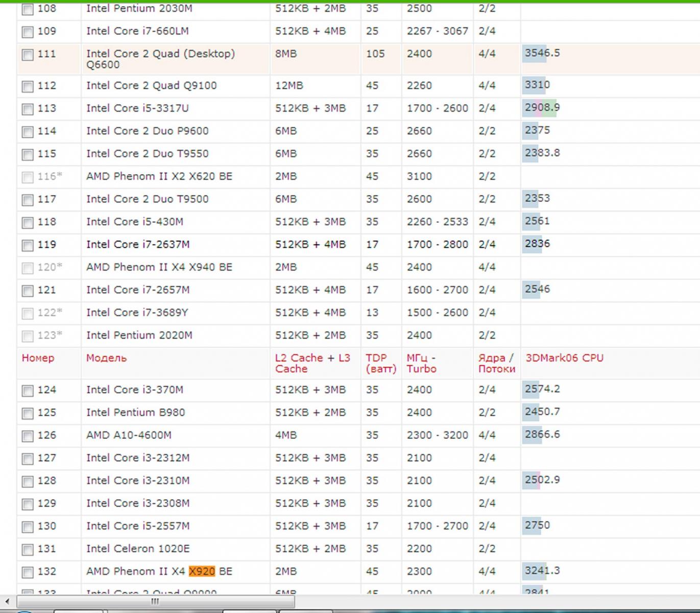
Task: Check row 117 Core 2 Duo T9500
Action: pos(28,200)
